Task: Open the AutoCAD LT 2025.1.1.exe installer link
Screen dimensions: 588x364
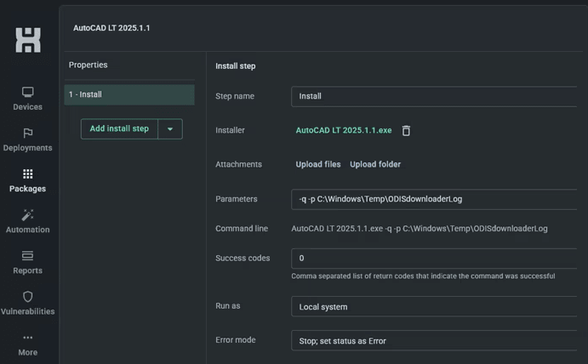Action: (344, 130)
